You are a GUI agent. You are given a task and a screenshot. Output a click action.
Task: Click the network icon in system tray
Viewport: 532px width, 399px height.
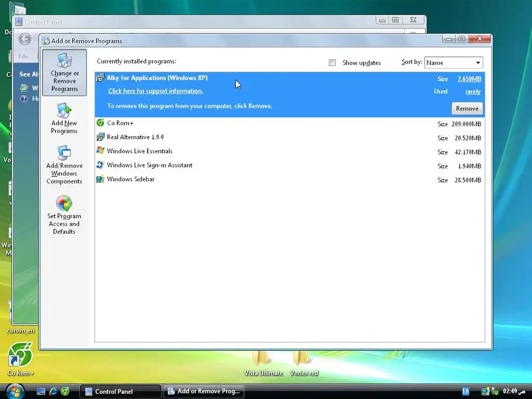pos(486,392)
